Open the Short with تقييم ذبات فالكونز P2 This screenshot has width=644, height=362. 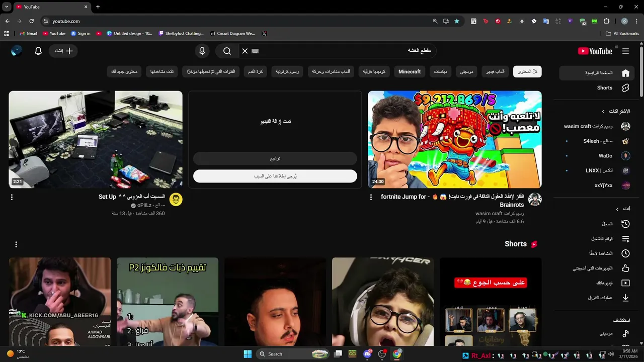coord(168,302)
